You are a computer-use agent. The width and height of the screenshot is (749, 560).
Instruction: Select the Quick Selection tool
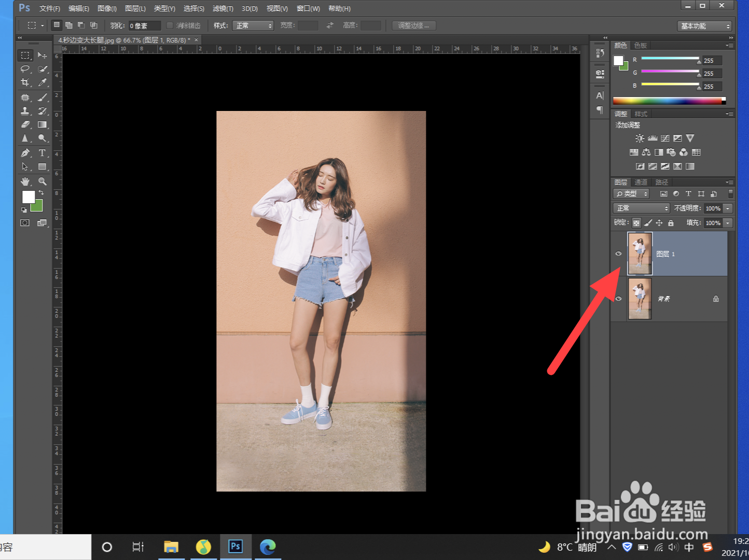(43, 69)
